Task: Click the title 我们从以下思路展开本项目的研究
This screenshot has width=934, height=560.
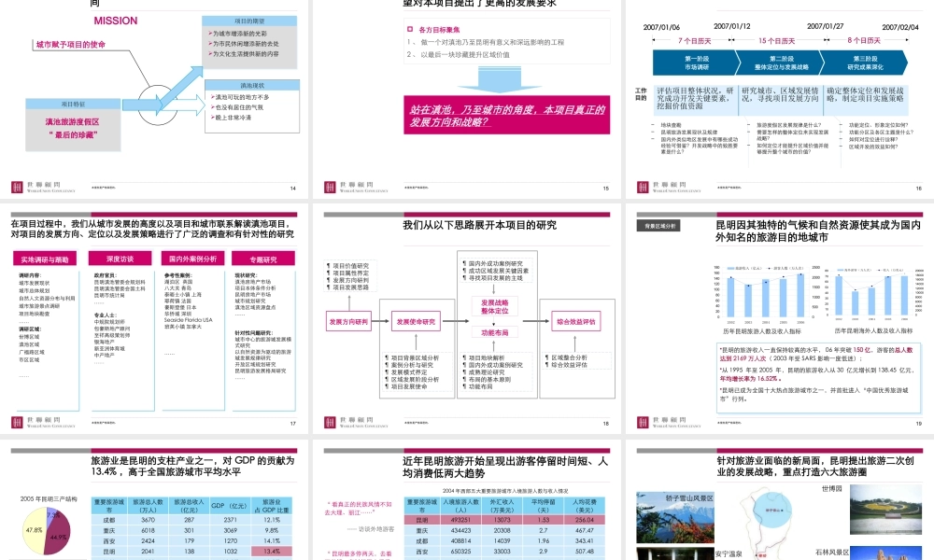Action: click(479, 226)
